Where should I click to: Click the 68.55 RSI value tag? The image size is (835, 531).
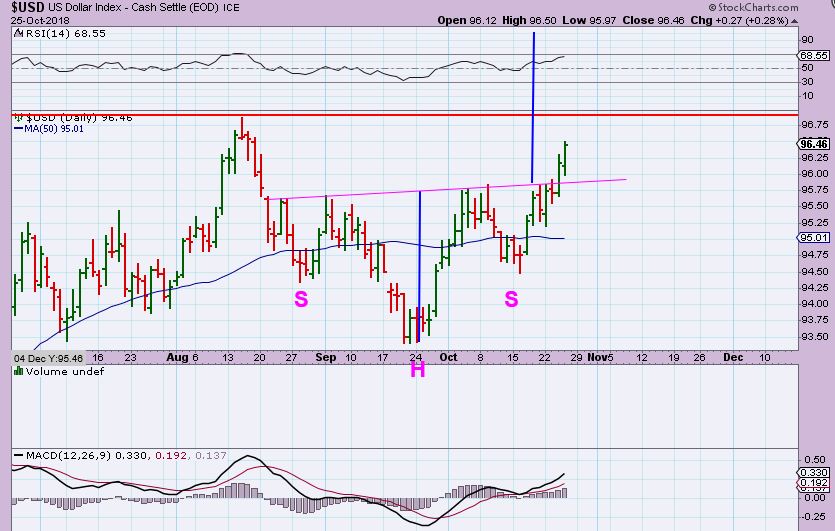pos(815,56)
